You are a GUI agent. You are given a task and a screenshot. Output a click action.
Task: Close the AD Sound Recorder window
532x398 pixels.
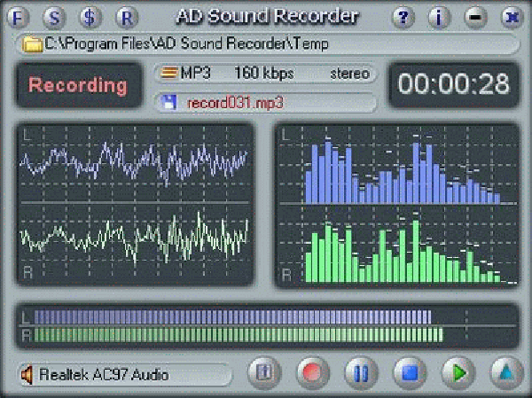512,18
